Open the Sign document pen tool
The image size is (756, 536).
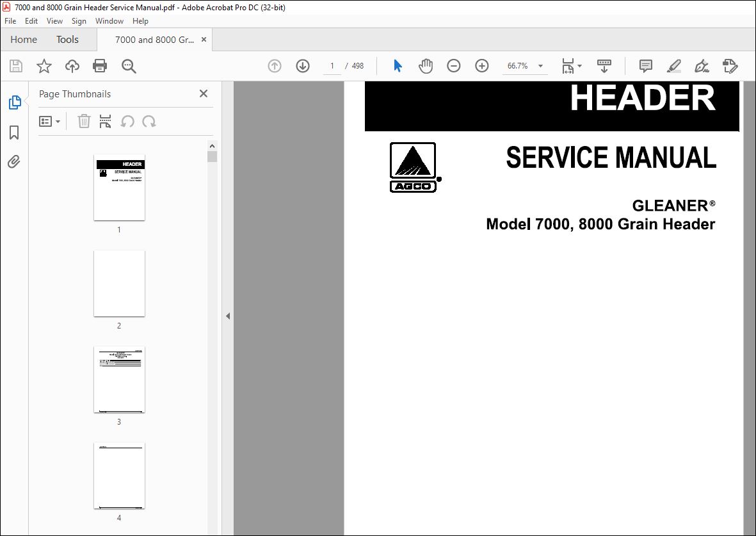click(x=702, y=66)
